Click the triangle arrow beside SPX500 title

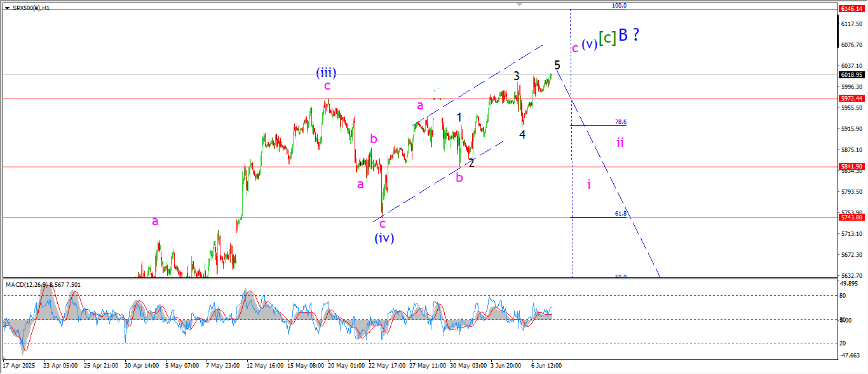tap(6, 8)
